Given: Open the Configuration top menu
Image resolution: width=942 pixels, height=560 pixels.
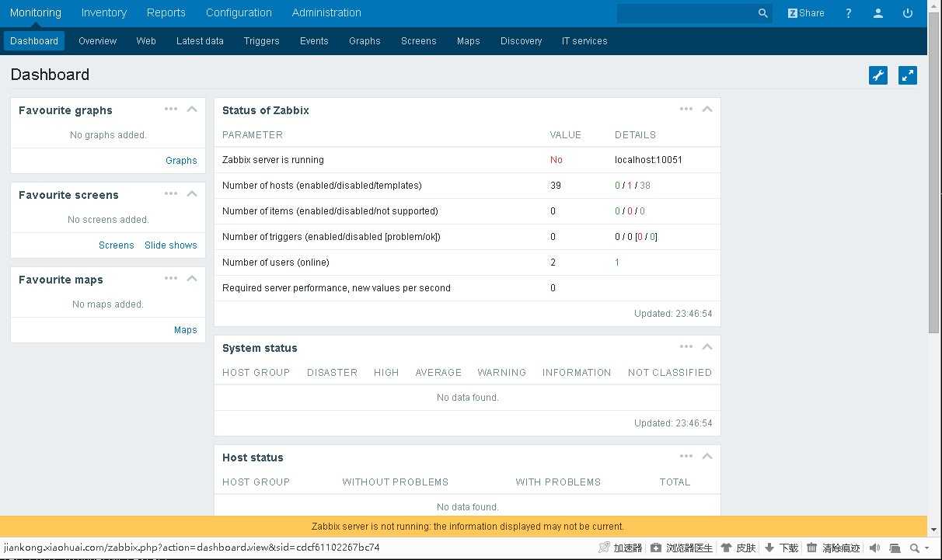Looking at the screenshot, I should tap(239, 13).
